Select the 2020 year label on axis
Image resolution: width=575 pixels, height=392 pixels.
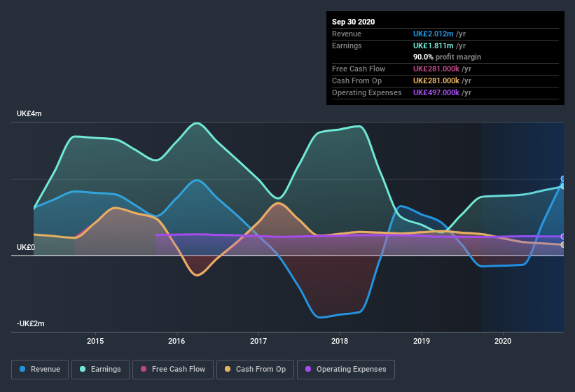pos(503,341)
